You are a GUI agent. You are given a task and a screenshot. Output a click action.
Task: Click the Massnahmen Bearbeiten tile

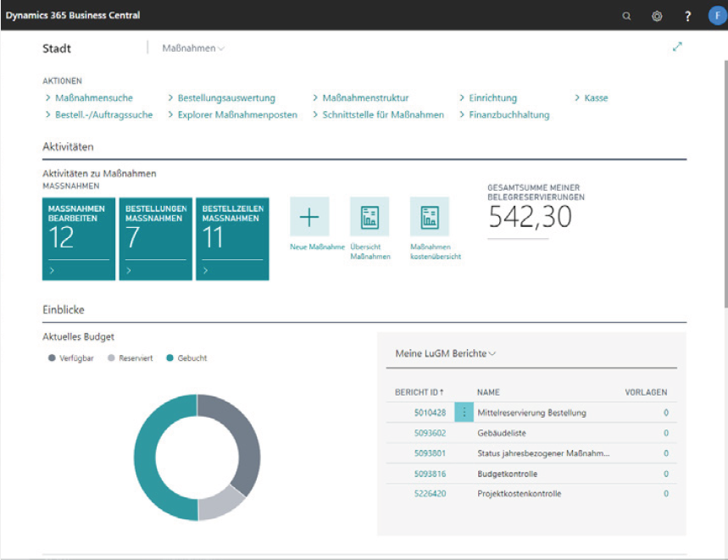pos(78,238)
